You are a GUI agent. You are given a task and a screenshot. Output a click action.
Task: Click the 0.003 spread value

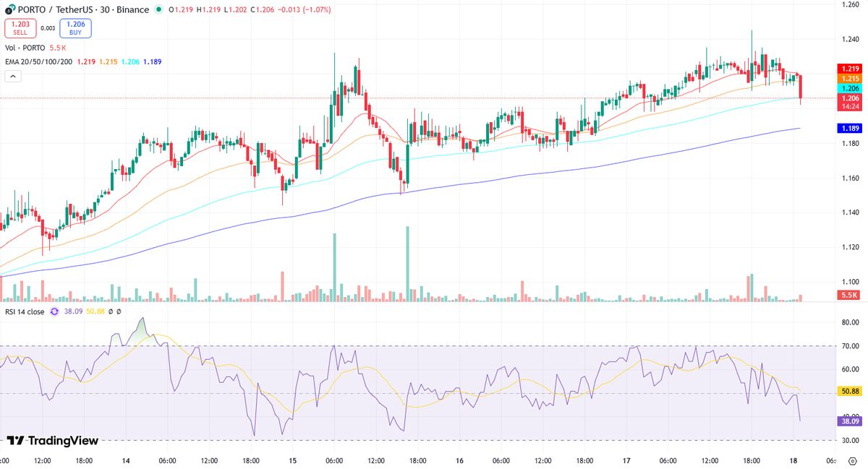48,28
